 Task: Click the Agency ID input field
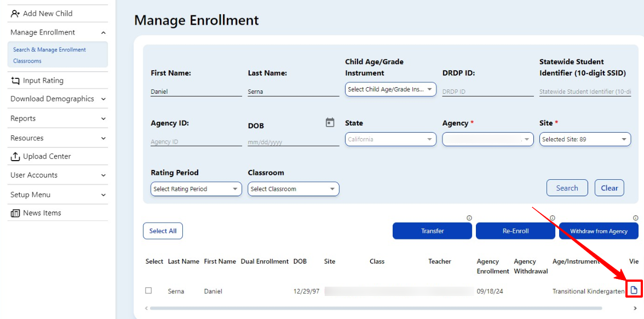pos(196,141)
